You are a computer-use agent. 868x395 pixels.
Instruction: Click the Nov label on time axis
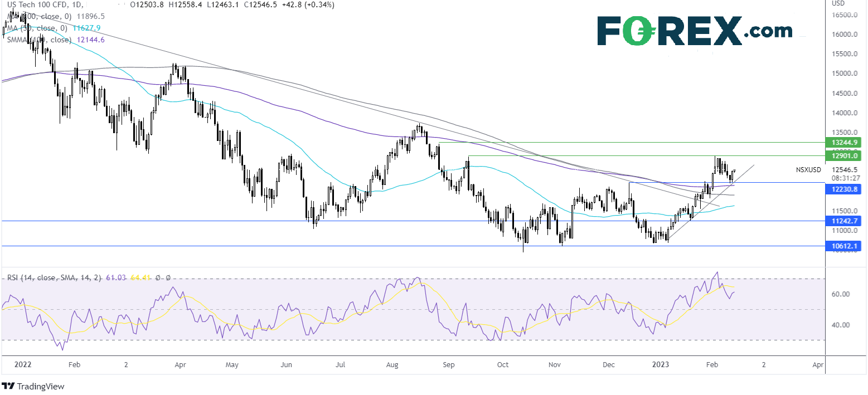[x=554, y=364]
